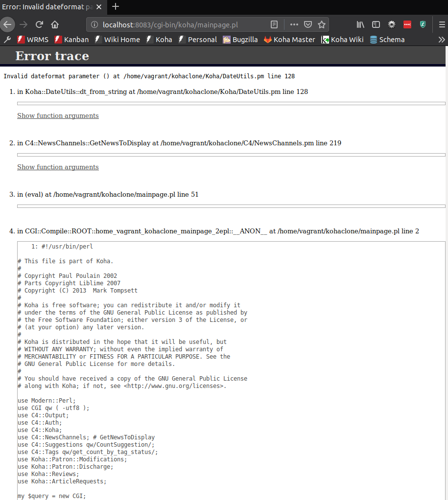
Task: Open the Library icon in toolbar
Action: pos(360,24)
